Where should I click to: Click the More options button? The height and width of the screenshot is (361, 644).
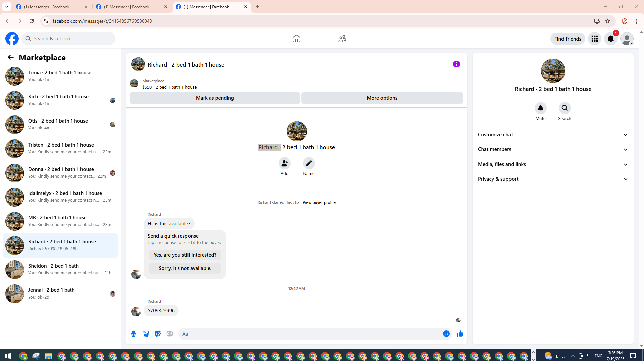(382, 98)
